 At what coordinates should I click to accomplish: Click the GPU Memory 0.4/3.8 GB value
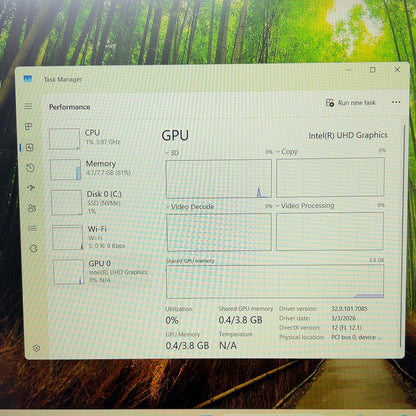point(188,346)
